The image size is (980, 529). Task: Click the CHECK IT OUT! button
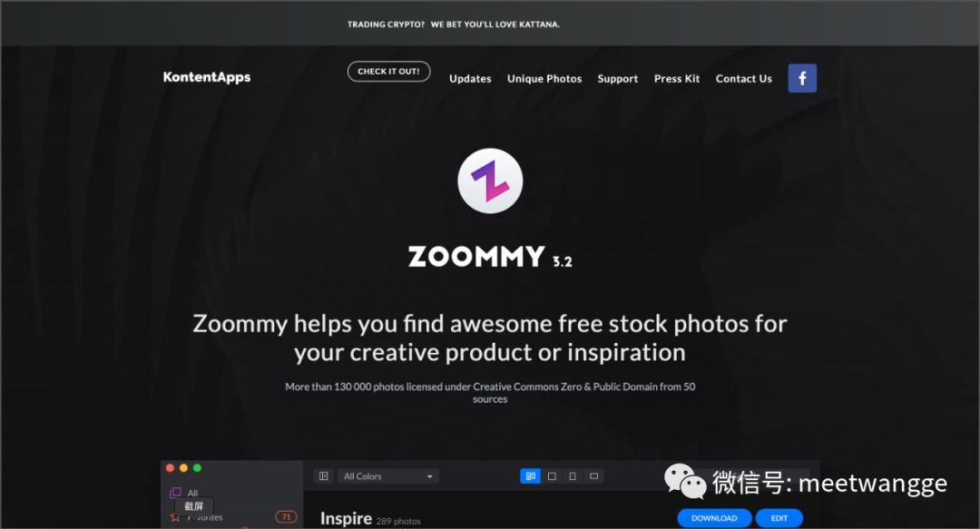click(388, 72)
